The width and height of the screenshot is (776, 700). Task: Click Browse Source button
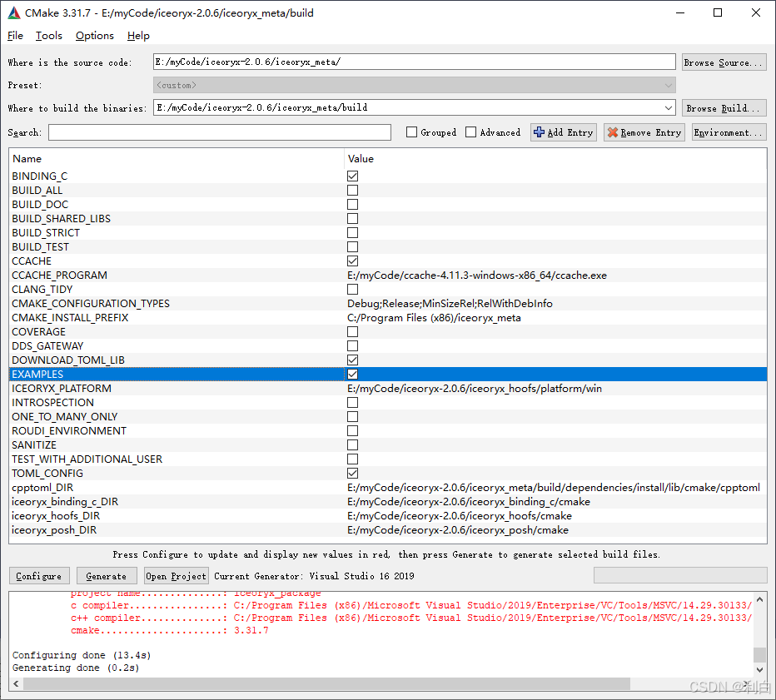click(724, 62)
